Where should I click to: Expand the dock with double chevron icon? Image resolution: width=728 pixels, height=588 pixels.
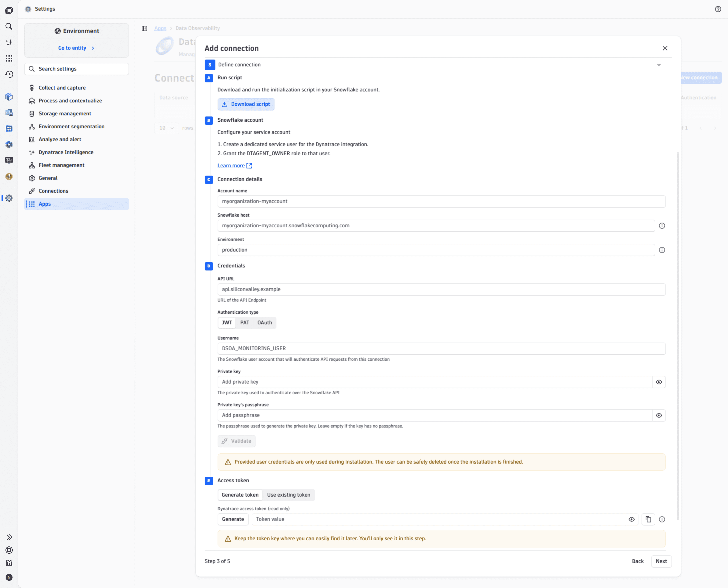[x=9, y=537]
